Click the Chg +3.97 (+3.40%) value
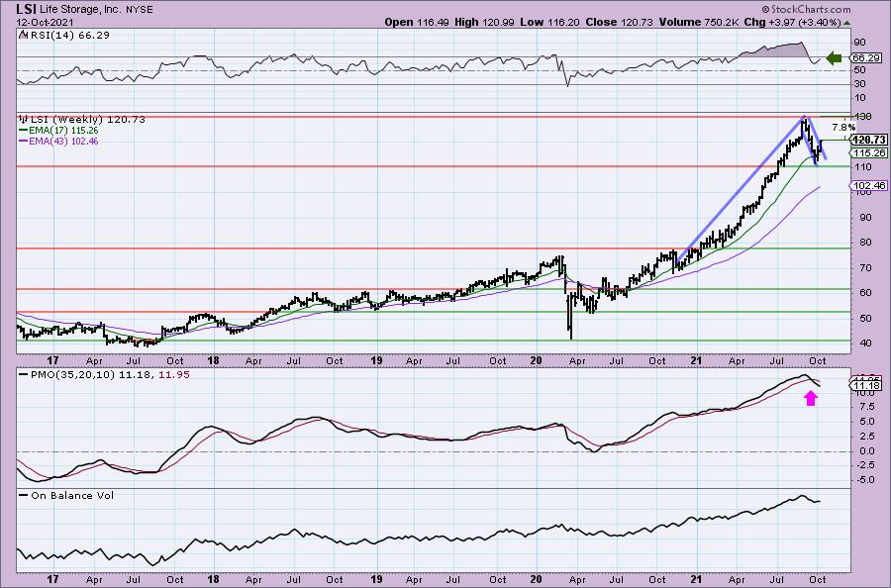891x588 pixels. (793, 22)
